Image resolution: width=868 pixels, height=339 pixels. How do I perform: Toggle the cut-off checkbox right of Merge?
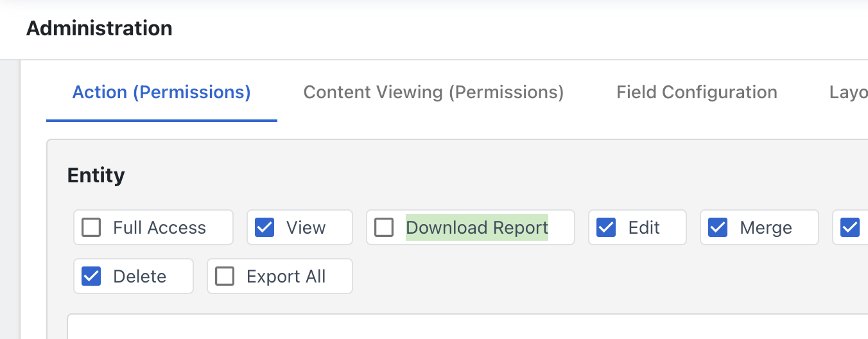point(850,227)
